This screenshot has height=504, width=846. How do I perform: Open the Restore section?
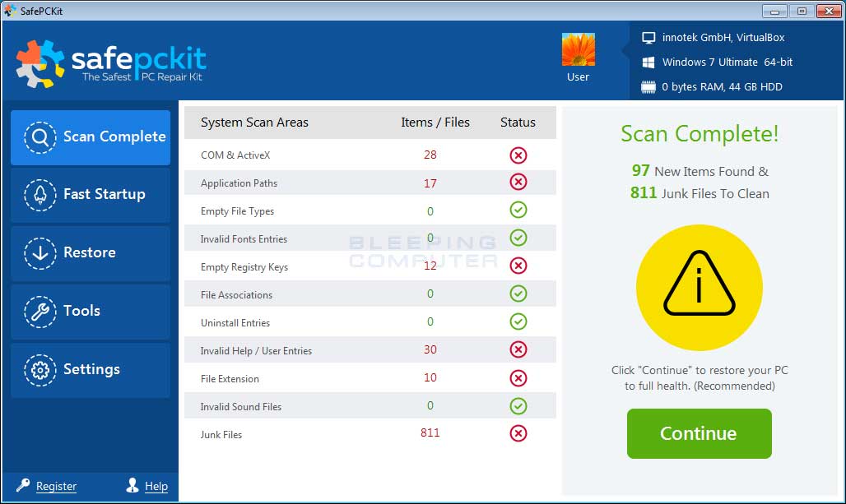pos(91,253)
